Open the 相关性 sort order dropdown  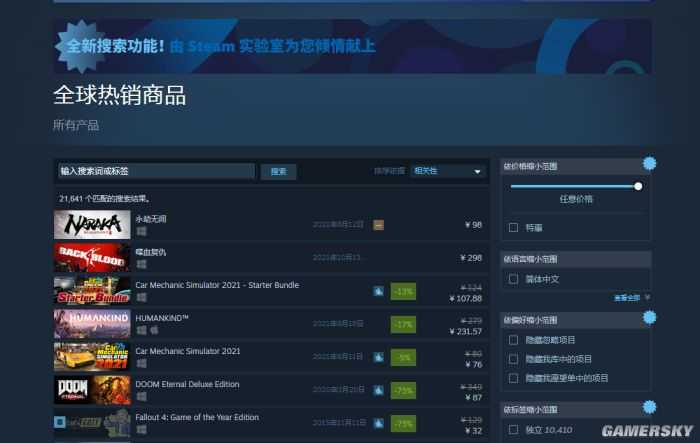coord(448,171)
